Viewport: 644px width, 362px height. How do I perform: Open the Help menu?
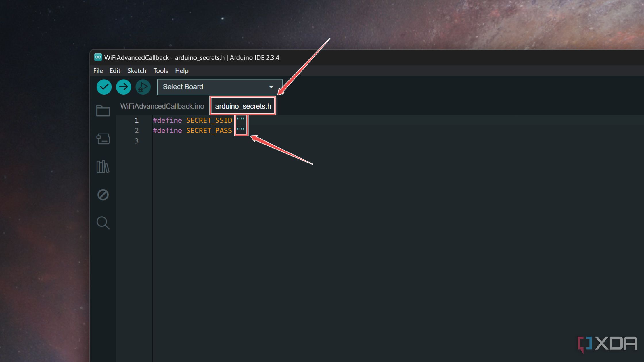point(182,71)
